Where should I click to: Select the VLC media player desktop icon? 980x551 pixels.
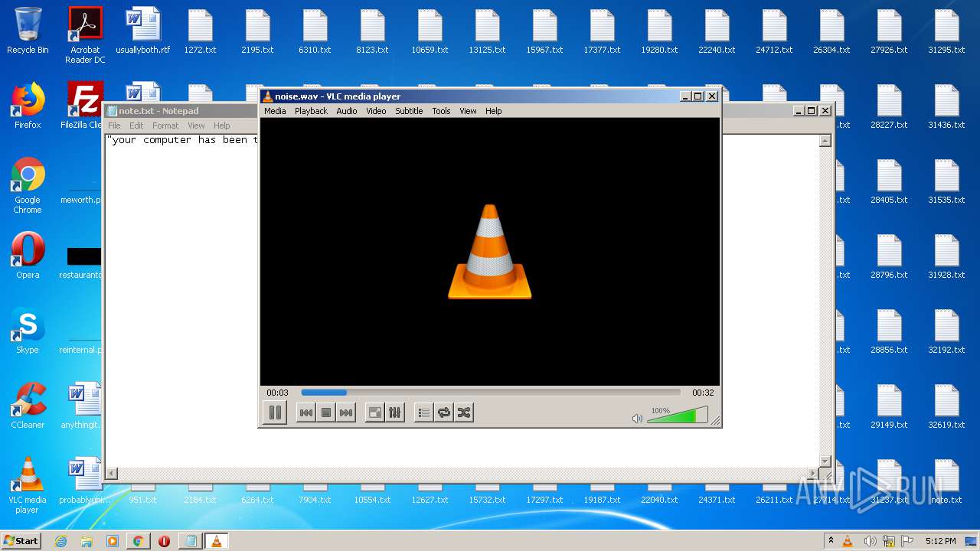28,486
